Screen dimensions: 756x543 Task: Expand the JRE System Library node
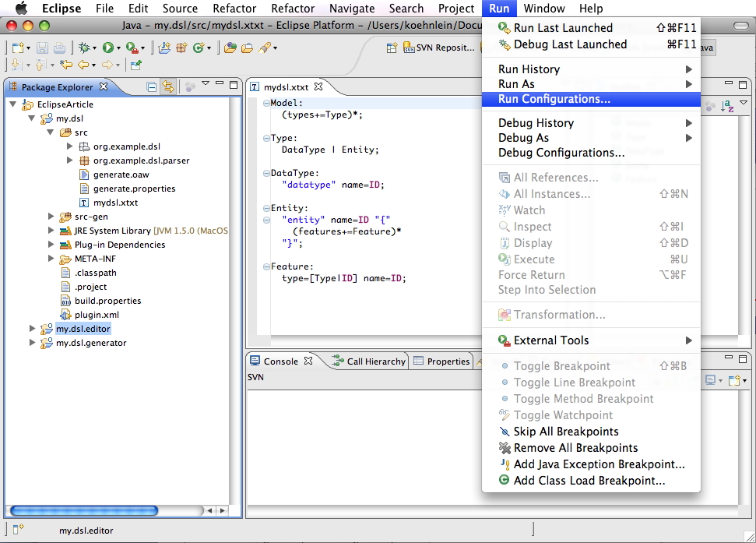tap(51, 231)
